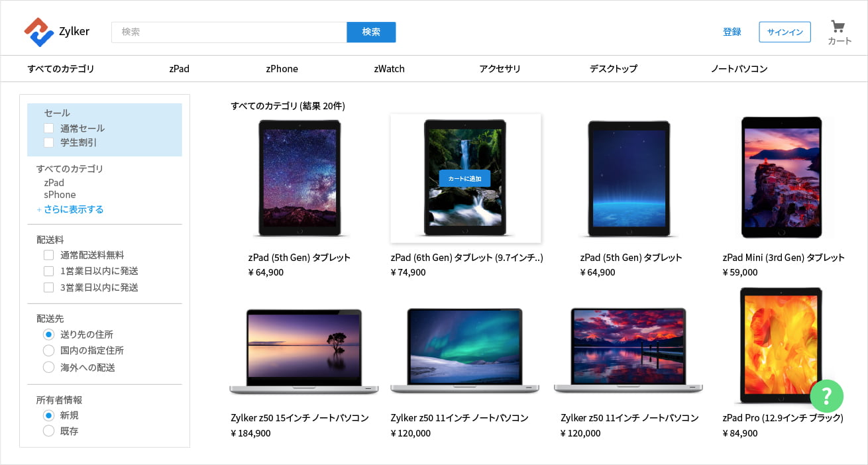Click in the 検索 search input field
Image resolution: width=868 pixels, height=465 pixels.
229,32
